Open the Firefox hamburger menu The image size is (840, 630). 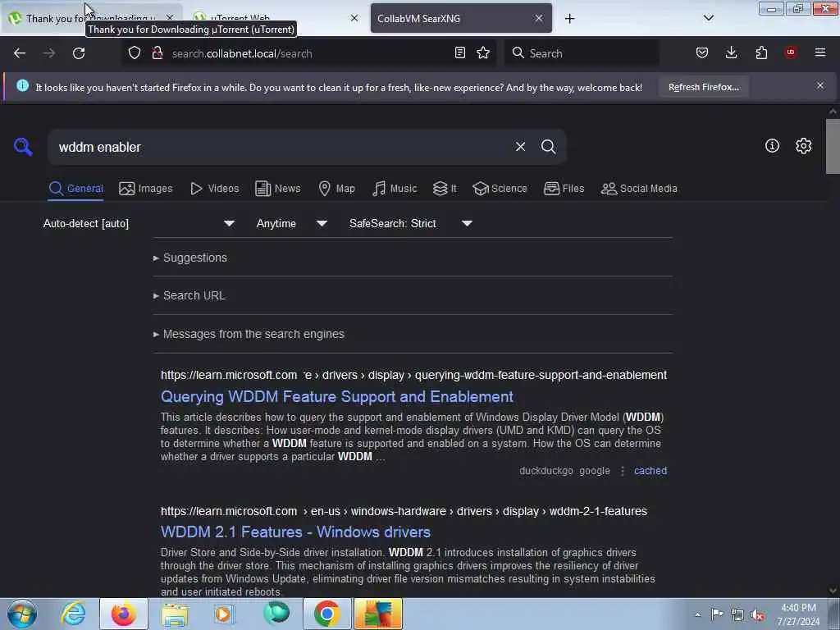[820, 52]
